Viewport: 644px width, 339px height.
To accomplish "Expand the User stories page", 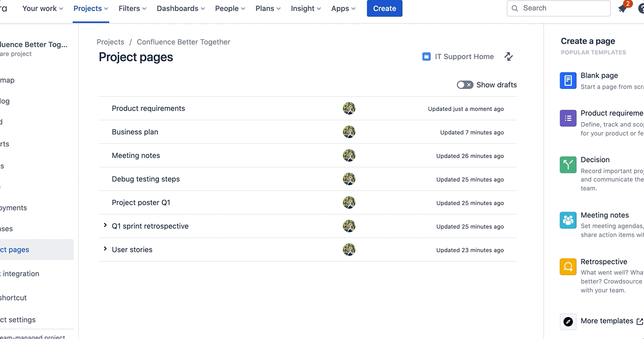I will click(105, 249).
